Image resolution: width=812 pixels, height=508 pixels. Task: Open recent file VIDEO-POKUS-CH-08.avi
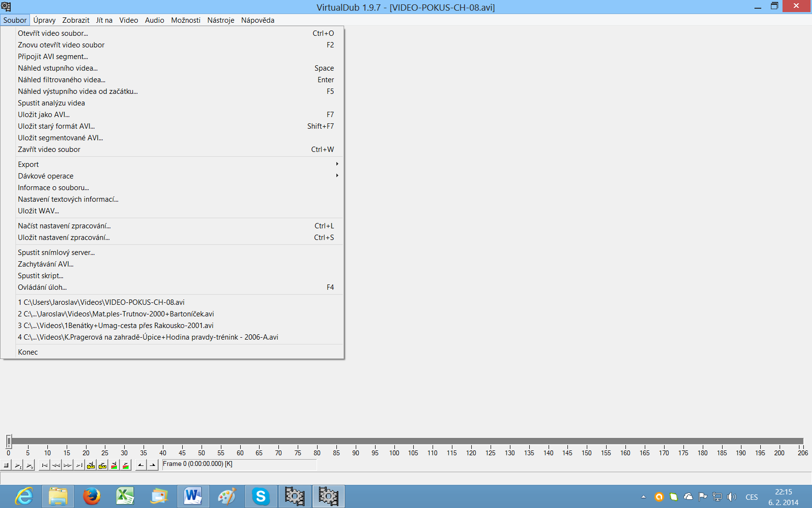[101, 302]
